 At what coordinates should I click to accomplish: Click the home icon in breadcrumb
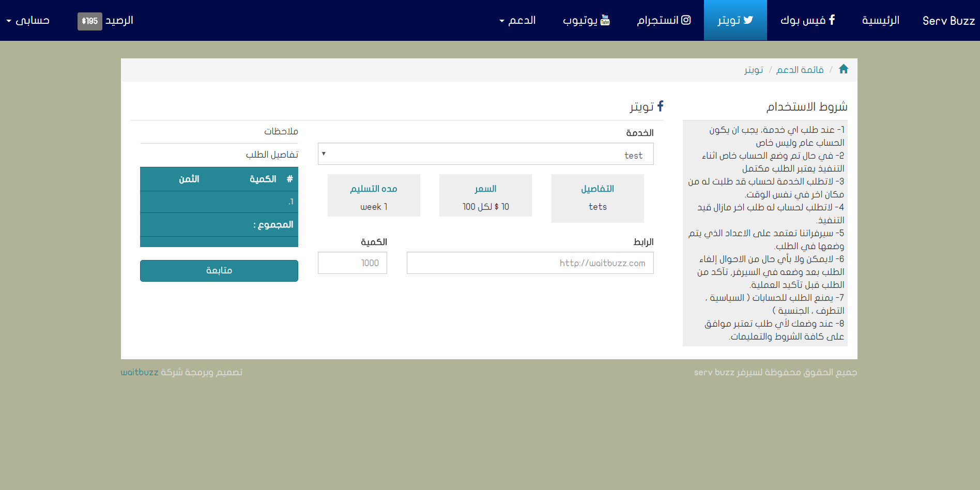point(844,69)
